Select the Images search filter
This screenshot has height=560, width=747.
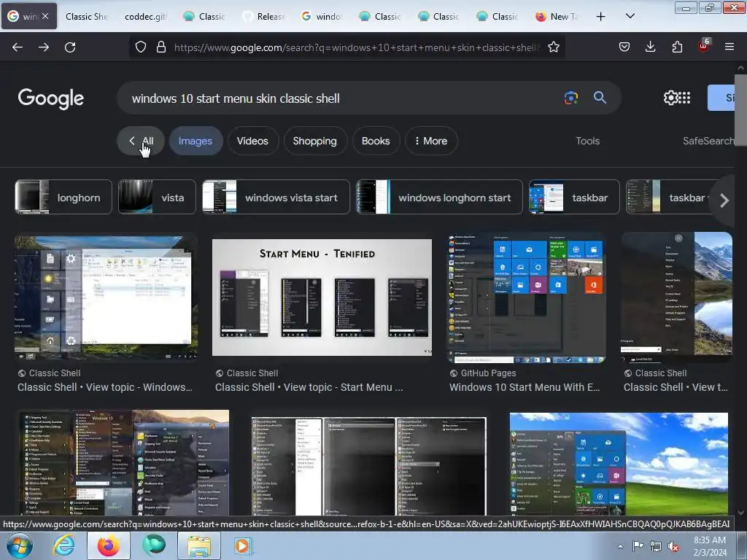pyautogui.click(x=196, y=141)
